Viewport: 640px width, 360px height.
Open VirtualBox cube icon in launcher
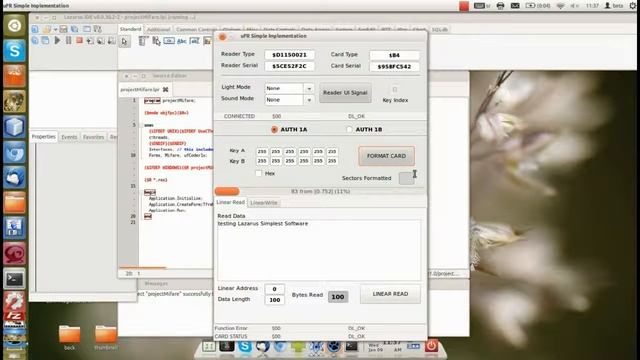coord(14,127)
